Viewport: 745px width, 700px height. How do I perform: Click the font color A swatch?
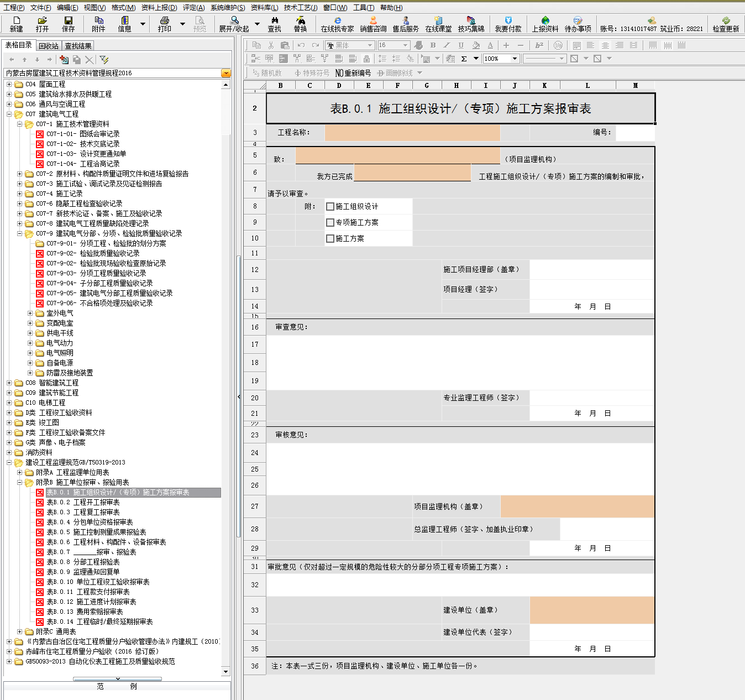pyautogui.click(x=490, y=45)
